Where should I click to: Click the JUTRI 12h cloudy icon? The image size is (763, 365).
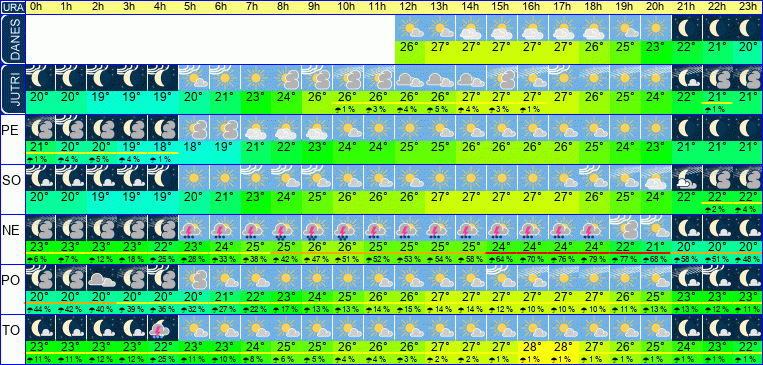(x=409, y=78)
